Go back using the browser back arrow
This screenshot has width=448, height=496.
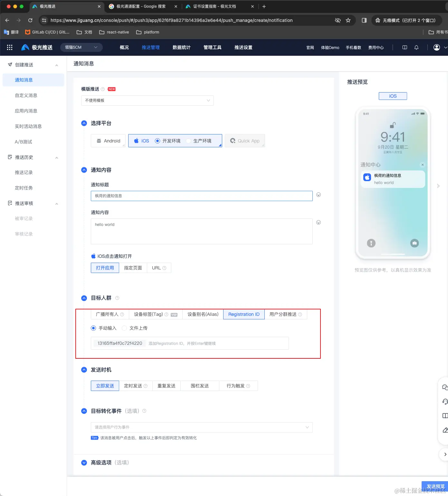click(7, 20)
